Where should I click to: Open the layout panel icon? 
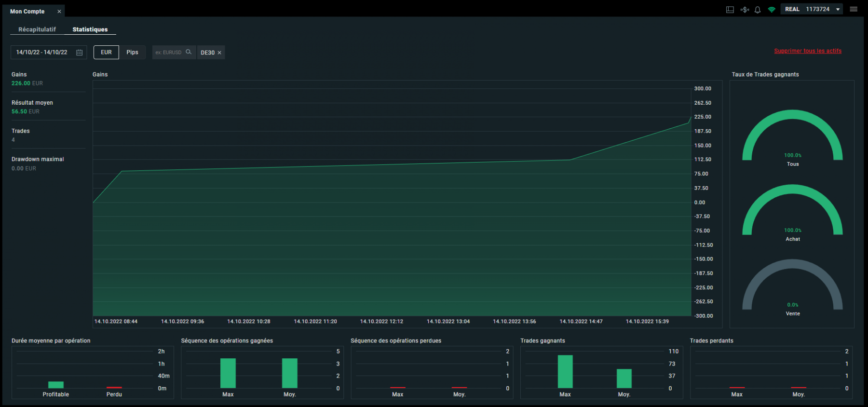click(730, 10)
